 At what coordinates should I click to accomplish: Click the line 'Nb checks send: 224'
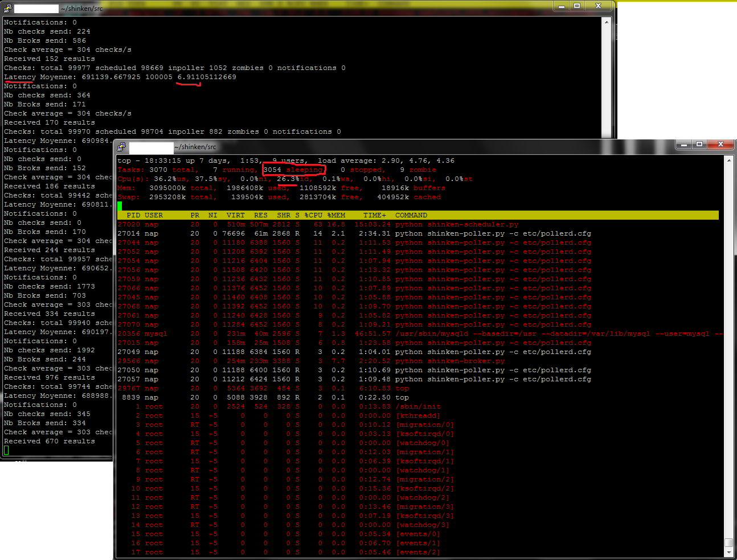tap(47, 31)
